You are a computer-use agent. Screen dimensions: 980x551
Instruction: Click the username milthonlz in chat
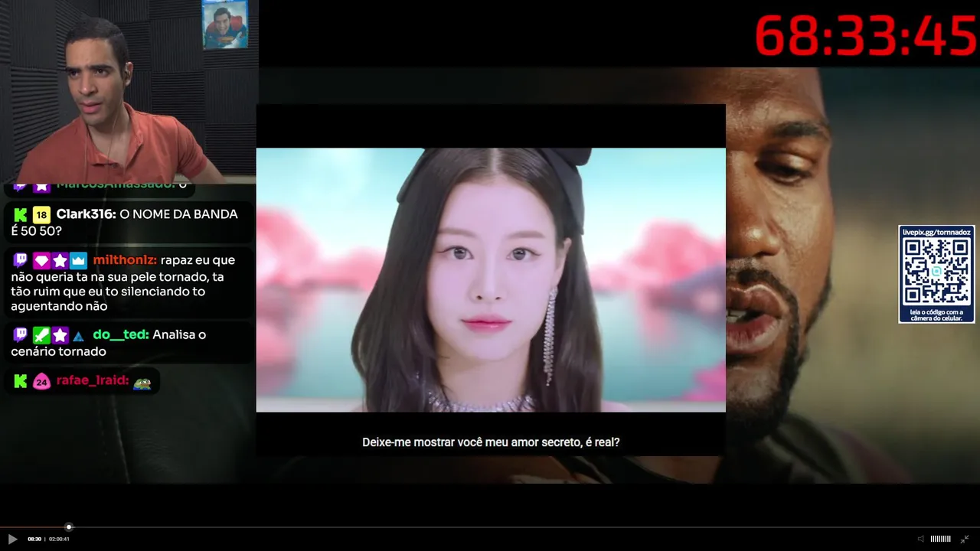[x=125, y=260]
